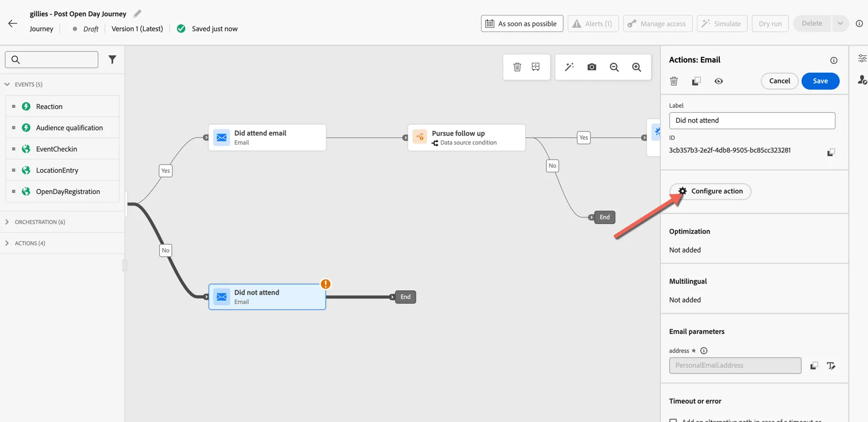Open the settings sliders icon on right rail

[862, 58]
